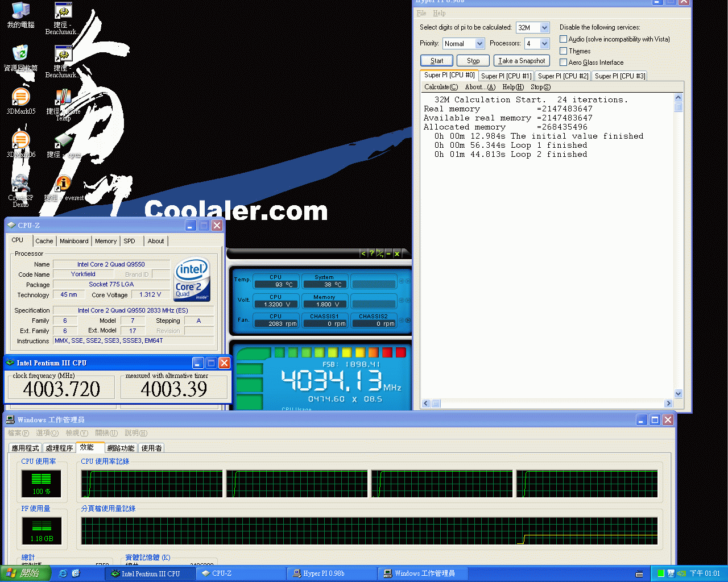The image size is (728, 582).
Task: Click the right arrow in the Temp row
Action: pyautogui.click(x=407, y=281)
